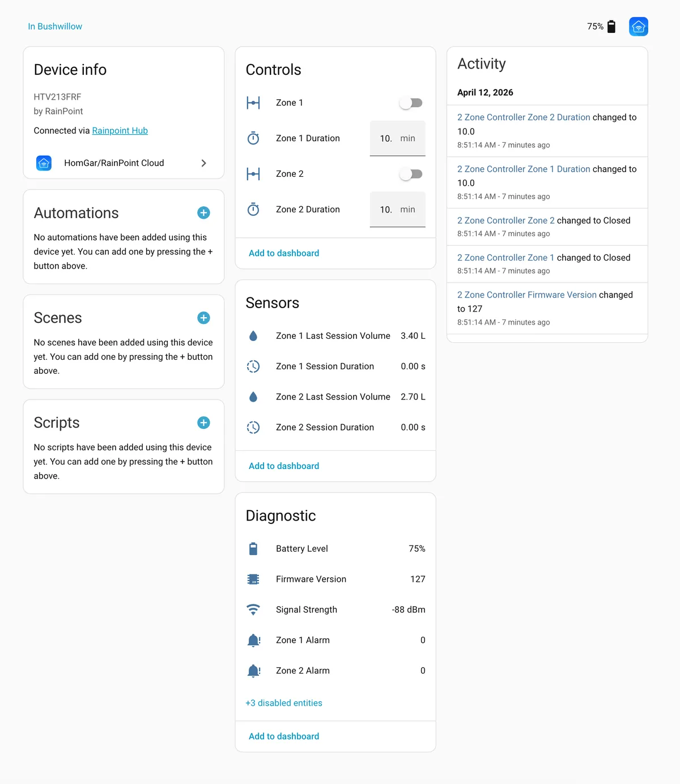Image resolution: width=680 pixels, height=784 pixels.
Task: Click the battery icon in the header
Action: point(611,27)
